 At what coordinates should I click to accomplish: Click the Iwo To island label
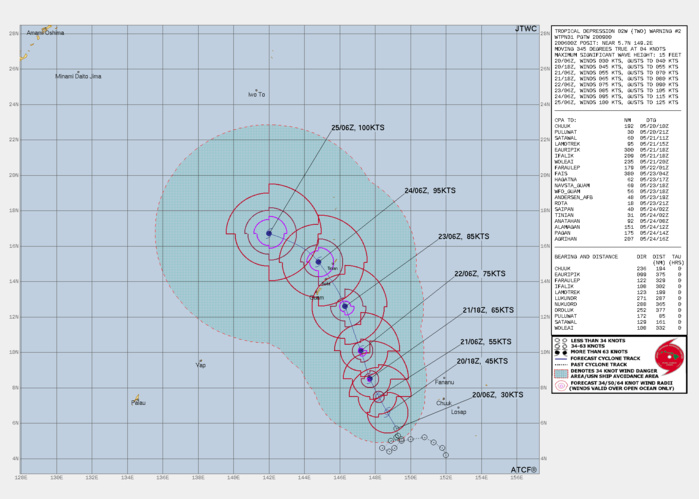257,95
